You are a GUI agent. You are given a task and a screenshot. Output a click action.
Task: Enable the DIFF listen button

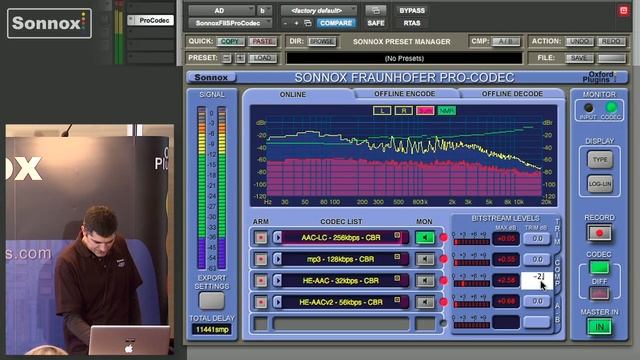[x=599, y=293]
